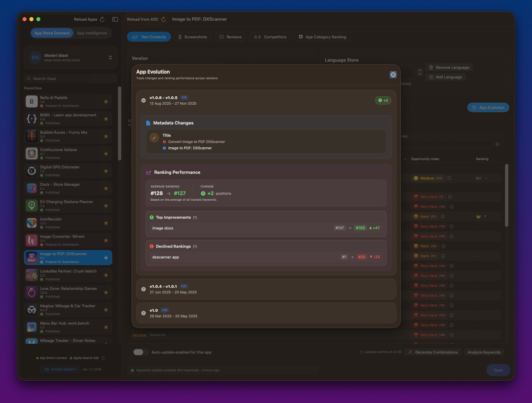
Task: Click the crown ranking icon in the keywords table
Action: tap(478, 216)
